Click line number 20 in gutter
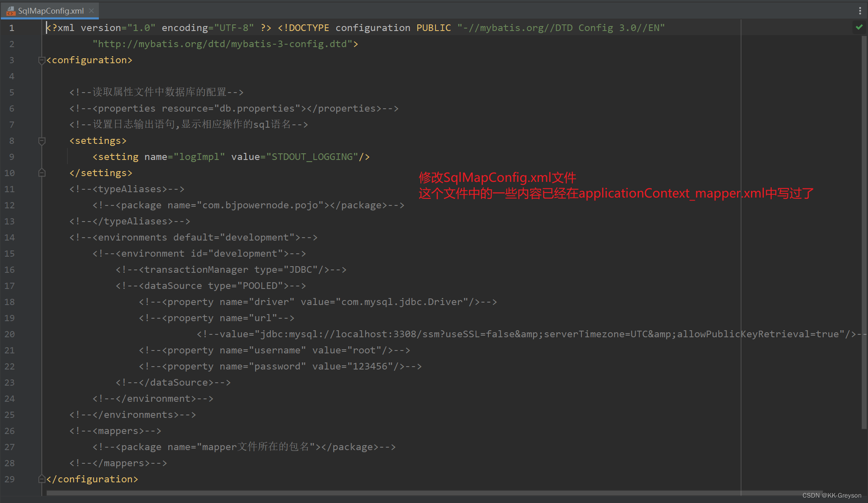The width and height of the screenshot is (868, 503). (x=10, y=334)
